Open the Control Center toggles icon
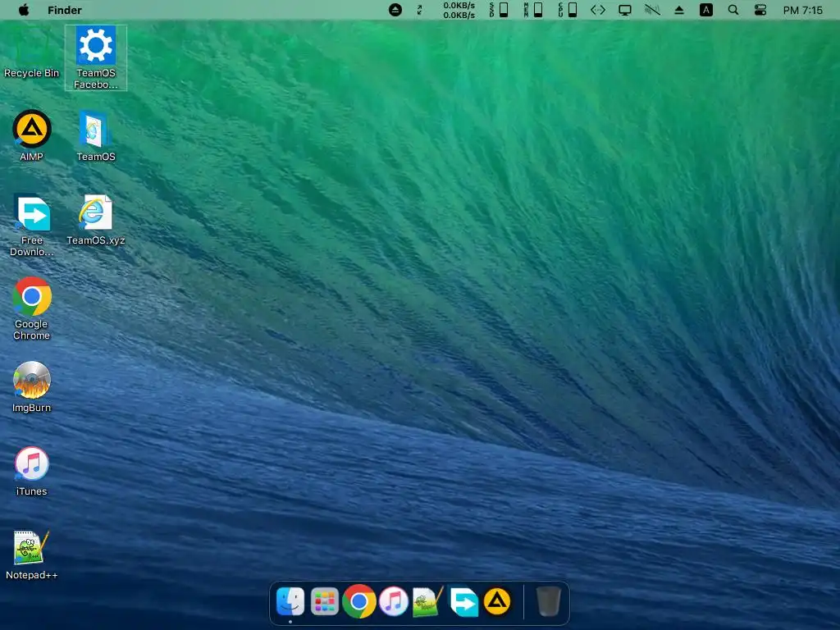This screenshot has width=840, height=630. tap(760, 10)
